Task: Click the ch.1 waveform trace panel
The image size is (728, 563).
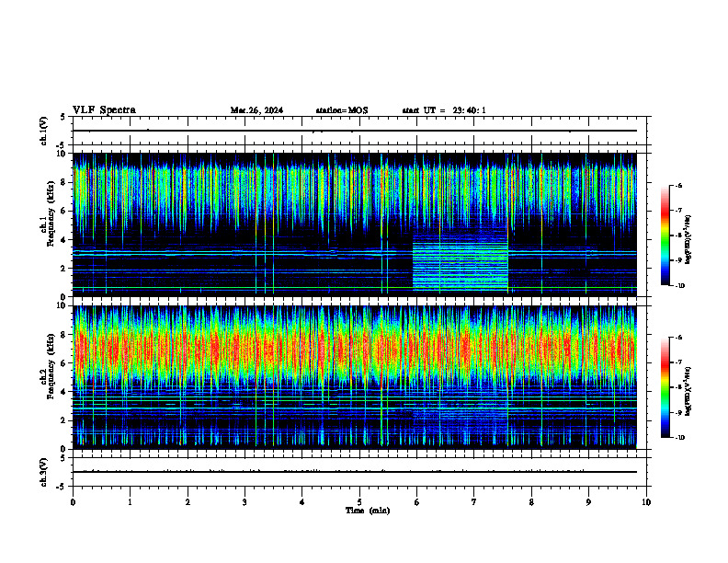Action: pyautogui.click(x=359, y=131)
